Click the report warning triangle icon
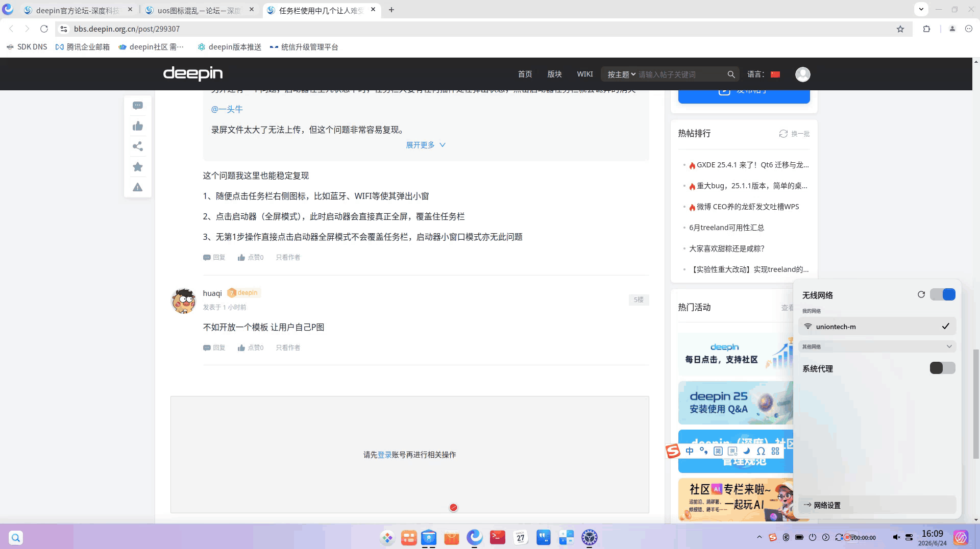 pyautogui.click(x=138, y=187)
